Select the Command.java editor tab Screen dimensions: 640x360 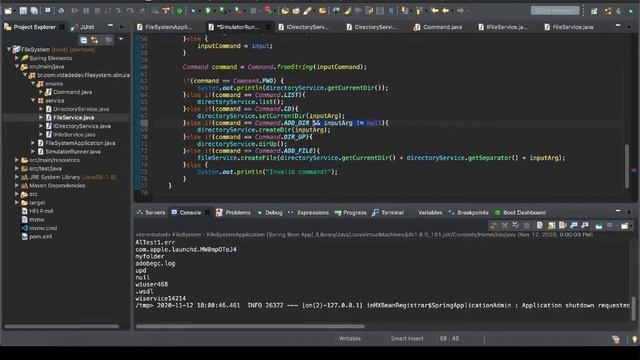click(x=438, y=27)
